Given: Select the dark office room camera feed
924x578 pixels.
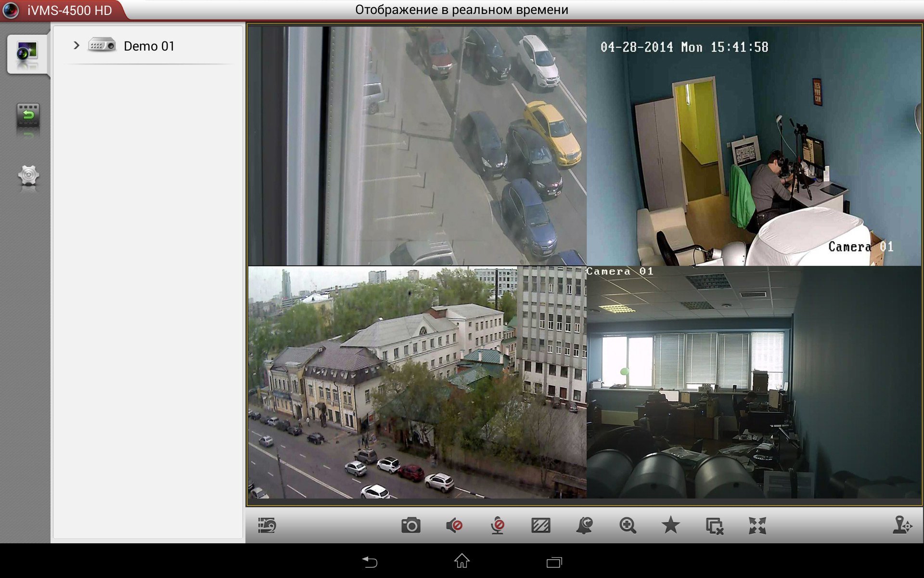Looking at the screenshot, I should pyautogui.click(x=754, y=382).
